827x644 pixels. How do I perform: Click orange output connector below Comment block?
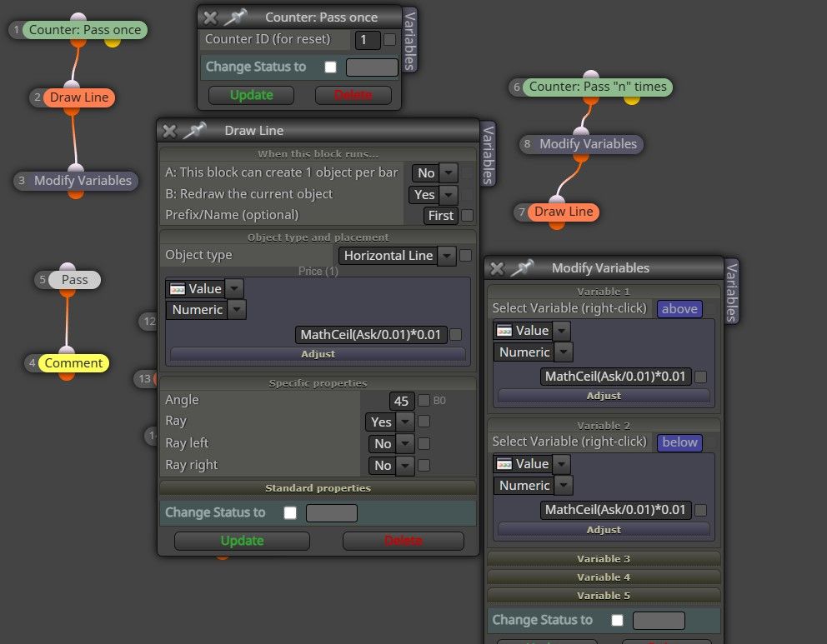click(67, 376)
